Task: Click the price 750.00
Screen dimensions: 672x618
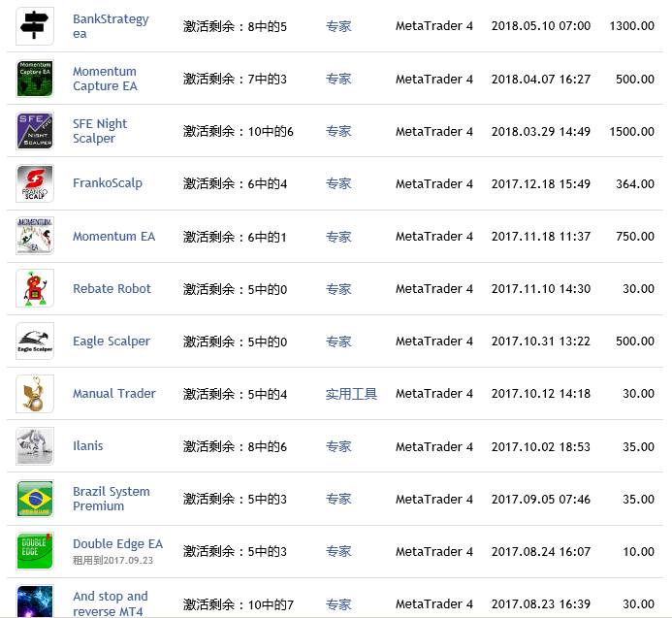Action: tap(635, 237)
